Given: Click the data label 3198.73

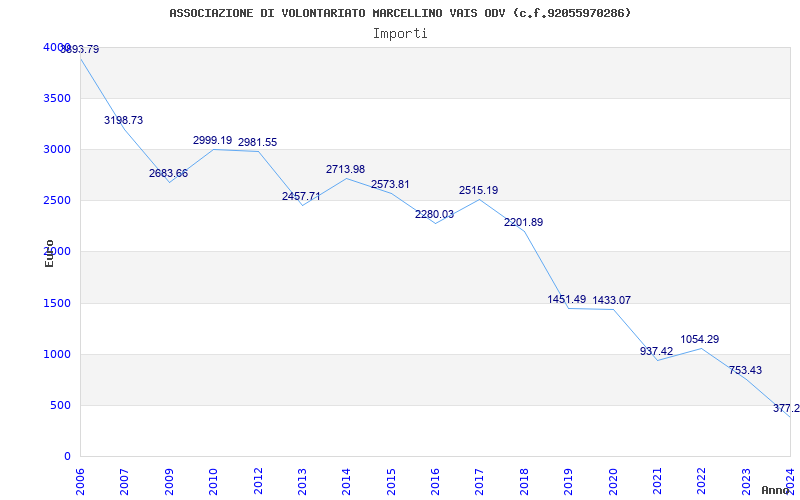Looking at the screenshot, I should (x=123, y=120).
